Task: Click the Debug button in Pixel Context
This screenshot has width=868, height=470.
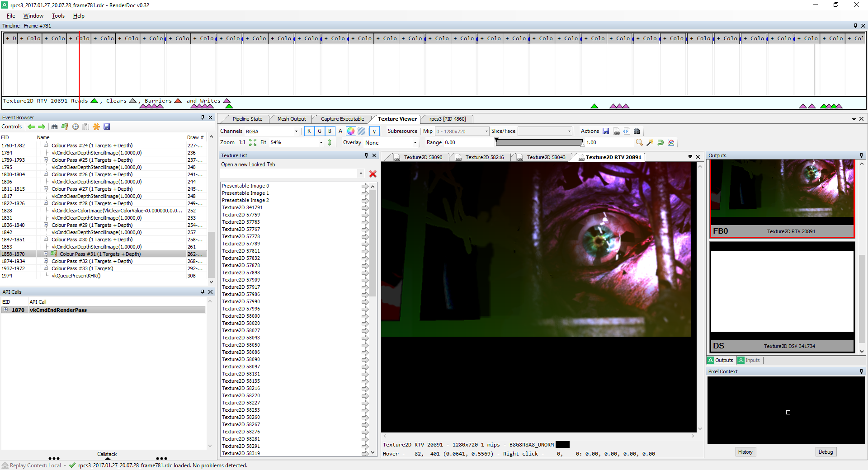Action: coord(826,452)
